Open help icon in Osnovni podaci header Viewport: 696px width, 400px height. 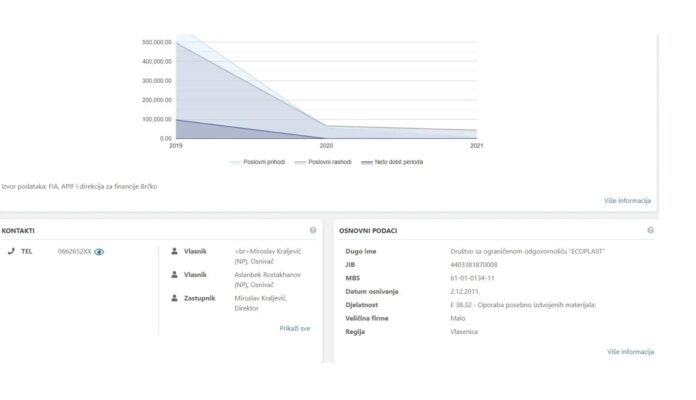tap(651, 230)
